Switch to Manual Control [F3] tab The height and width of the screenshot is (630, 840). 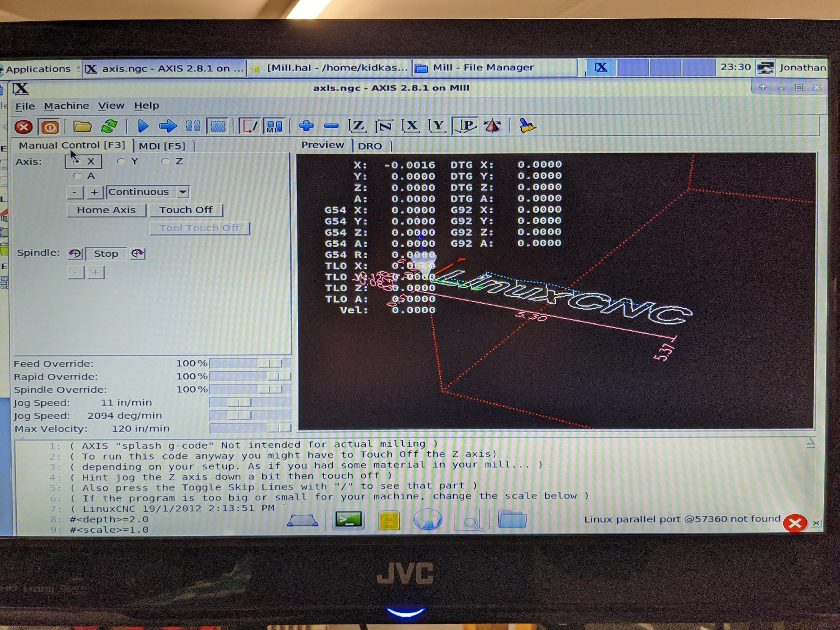click(x=72, y=145)
